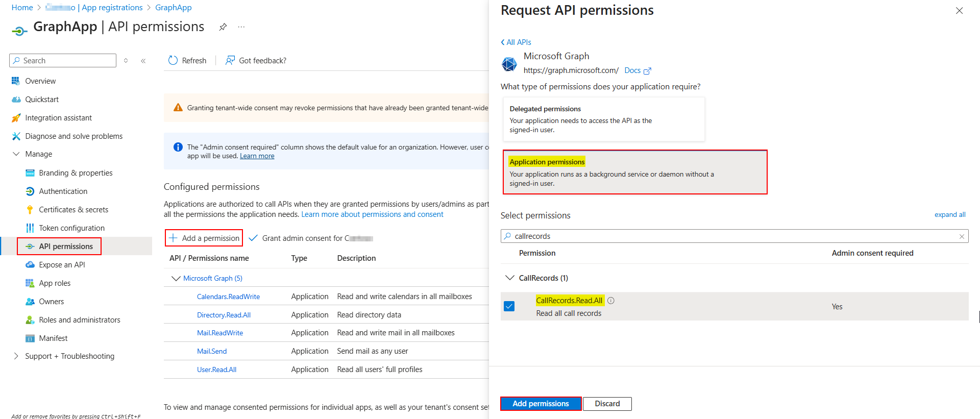Open the Certificates & secrets menu item
980x419 pixels.
[x=73, y=210]
